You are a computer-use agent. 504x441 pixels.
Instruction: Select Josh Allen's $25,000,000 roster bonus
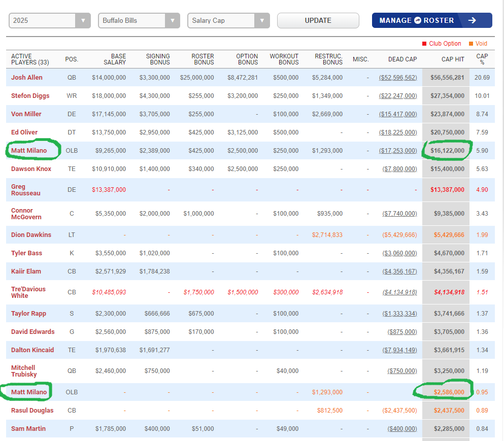[197, 78]
